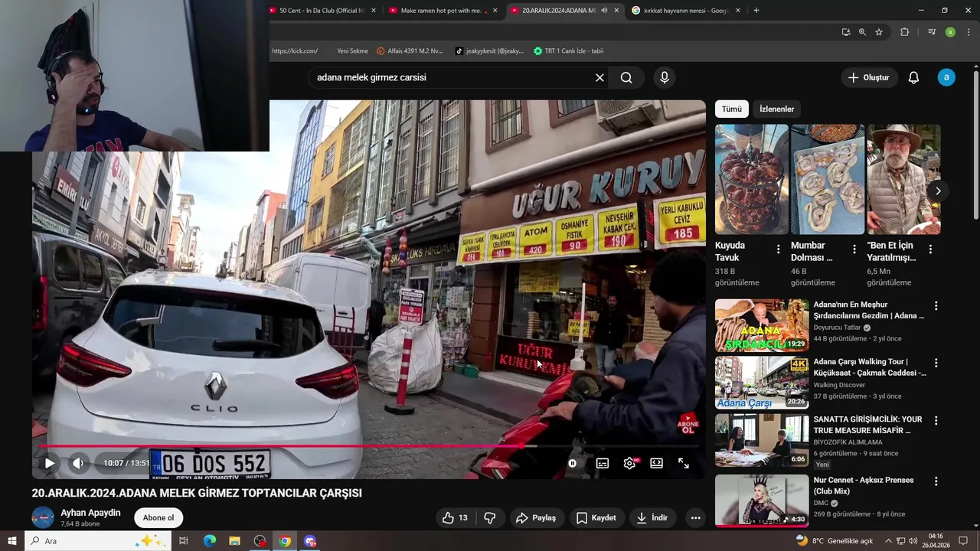
Task: Open the YouTube account avatar menu
Action: coord(946,77)
